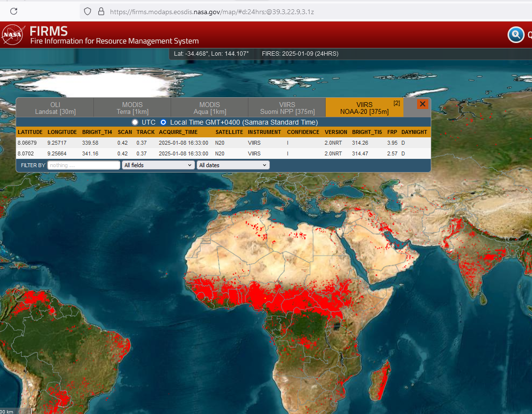The width and height of the screenshot is (532, 414).
Task: Click the NASA logo in the header
Action: pyautogui.click(x=13, y=35)
